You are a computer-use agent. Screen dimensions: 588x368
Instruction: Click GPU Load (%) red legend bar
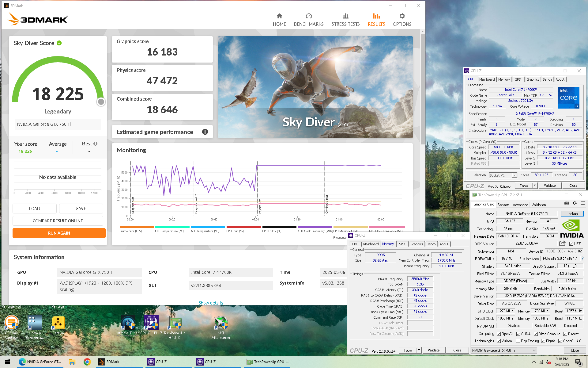click(x=243, y=227)
